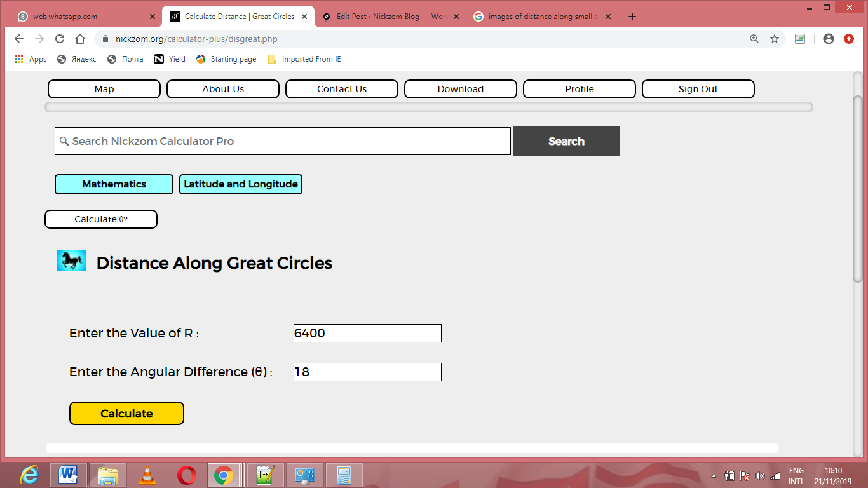Screen dimensions: 868x488
Task: Open the Yield bookmark
Action: pos(170,59)
